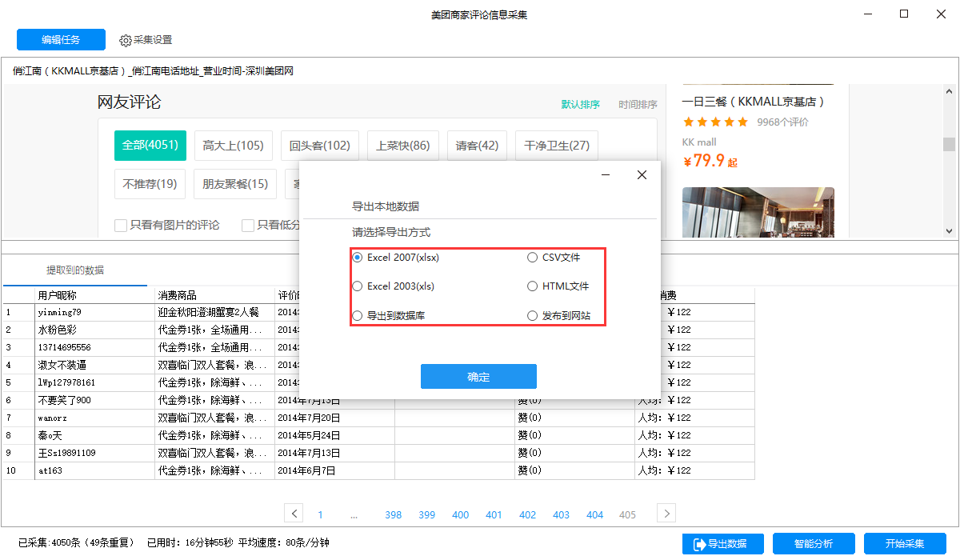Pick the HTML文件 export option
The height and width of the screenshot is (560, 960).
click(558, 286)
